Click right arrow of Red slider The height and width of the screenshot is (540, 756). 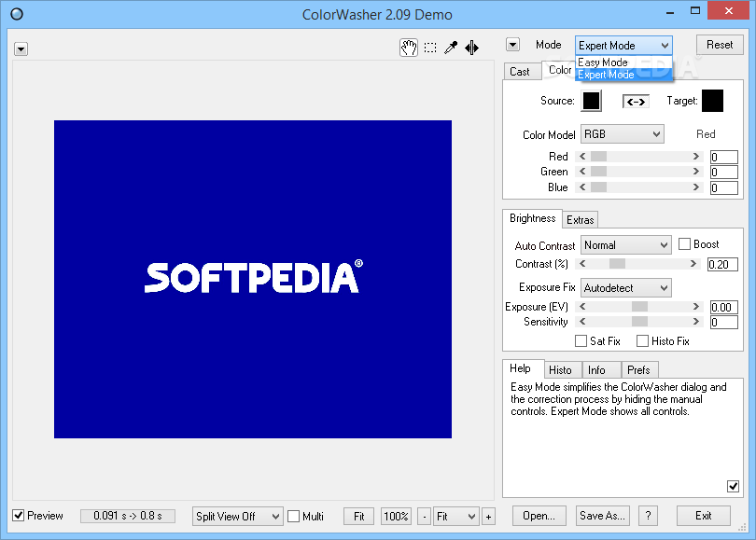[x=695, y=157]
